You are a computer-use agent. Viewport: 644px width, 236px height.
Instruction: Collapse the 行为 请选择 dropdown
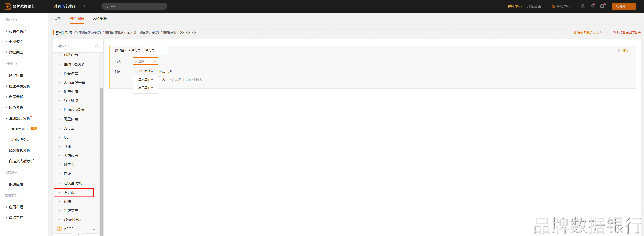[145, 61]
